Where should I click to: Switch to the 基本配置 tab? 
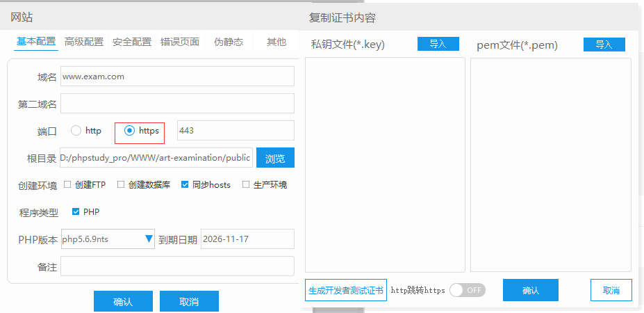point(35,42)
